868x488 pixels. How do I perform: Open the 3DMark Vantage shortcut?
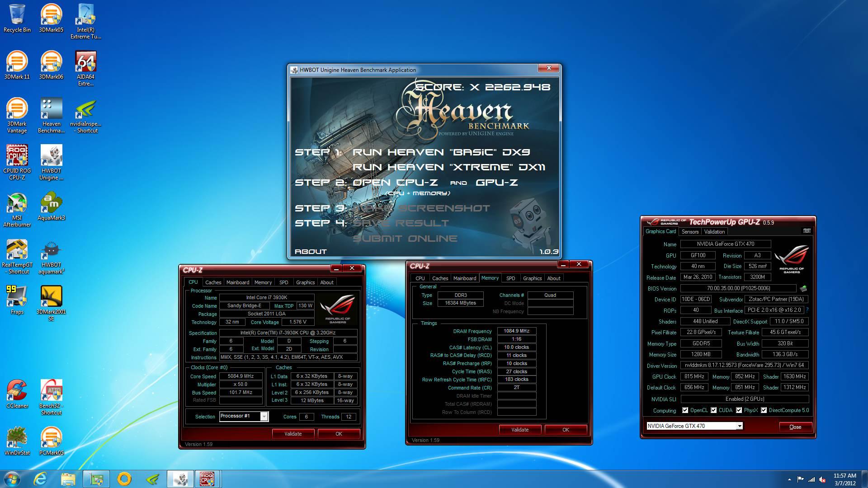pos(17,115)
